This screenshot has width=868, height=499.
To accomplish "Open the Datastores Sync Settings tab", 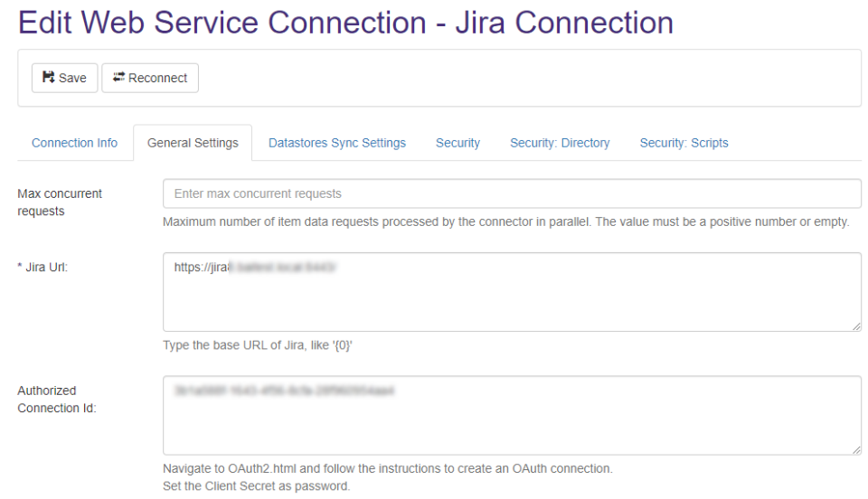I will (x=336, y=143).
